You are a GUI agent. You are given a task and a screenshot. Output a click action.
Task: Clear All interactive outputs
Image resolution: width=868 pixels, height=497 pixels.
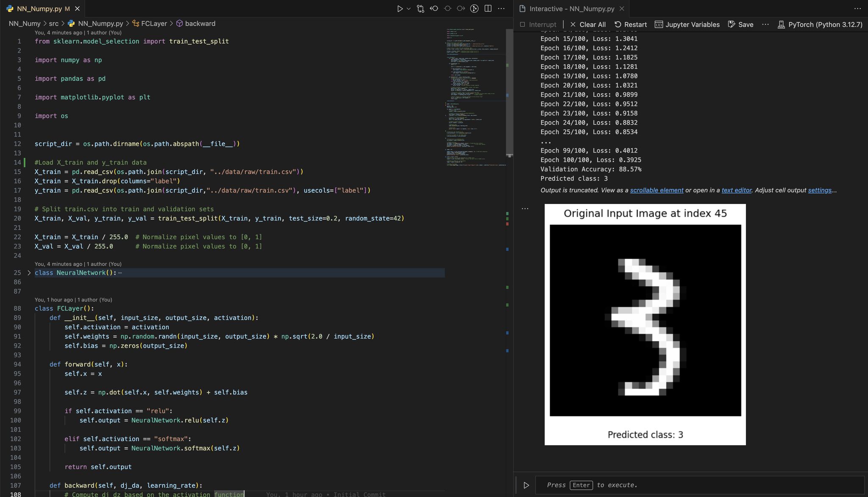(x=588, y=25)
